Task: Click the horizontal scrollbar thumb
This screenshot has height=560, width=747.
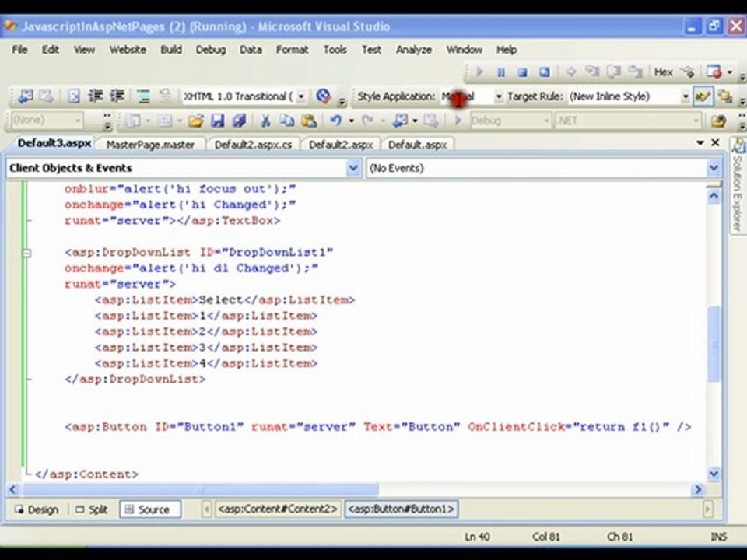Action: click(200, 489)
